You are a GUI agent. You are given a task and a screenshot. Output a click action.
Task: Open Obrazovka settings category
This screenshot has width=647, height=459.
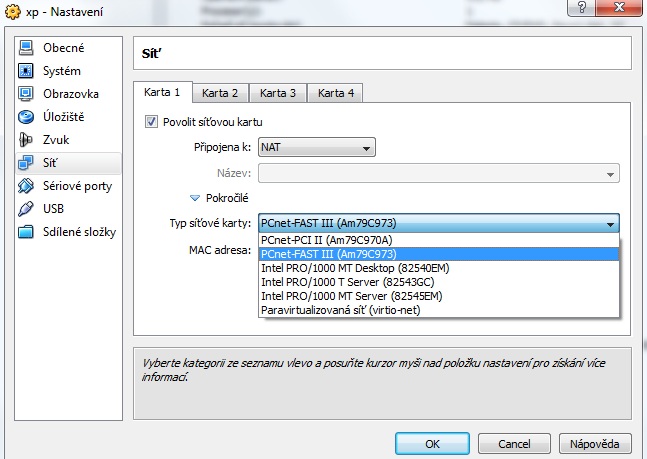pos(68,94)
